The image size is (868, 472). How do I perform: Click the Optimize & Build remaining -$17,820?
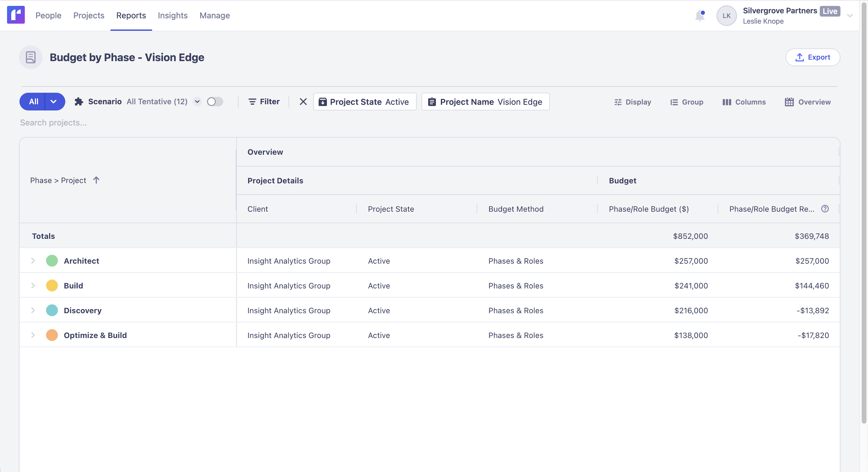pyautogui.click(x=813, y=336)
